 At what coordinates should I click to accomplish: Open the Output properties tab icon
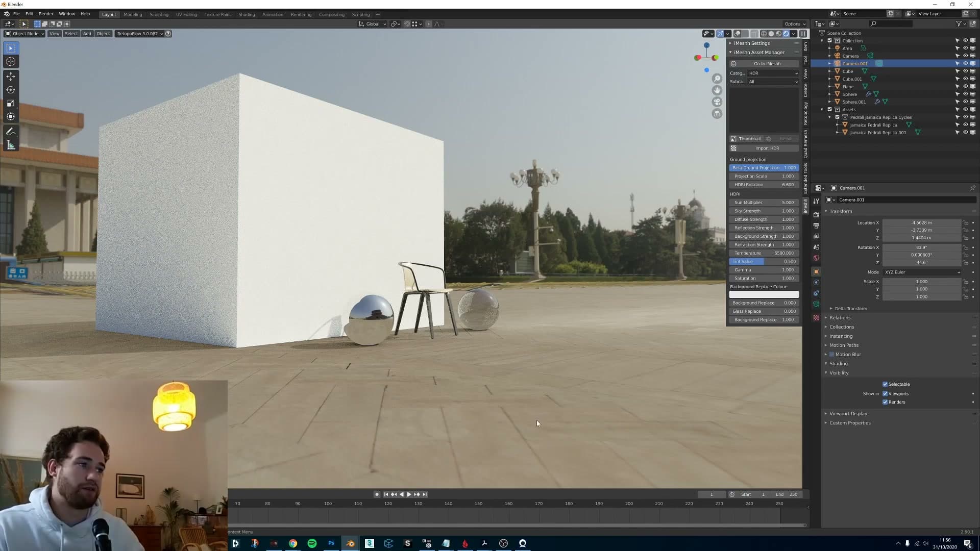click(x=816, y=226)
